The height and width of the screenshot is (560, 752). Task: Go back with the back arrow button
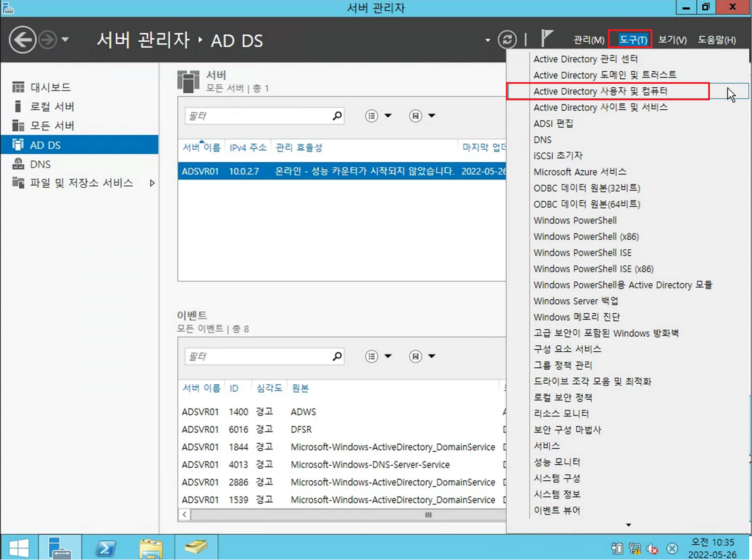[x=22, y=40]
